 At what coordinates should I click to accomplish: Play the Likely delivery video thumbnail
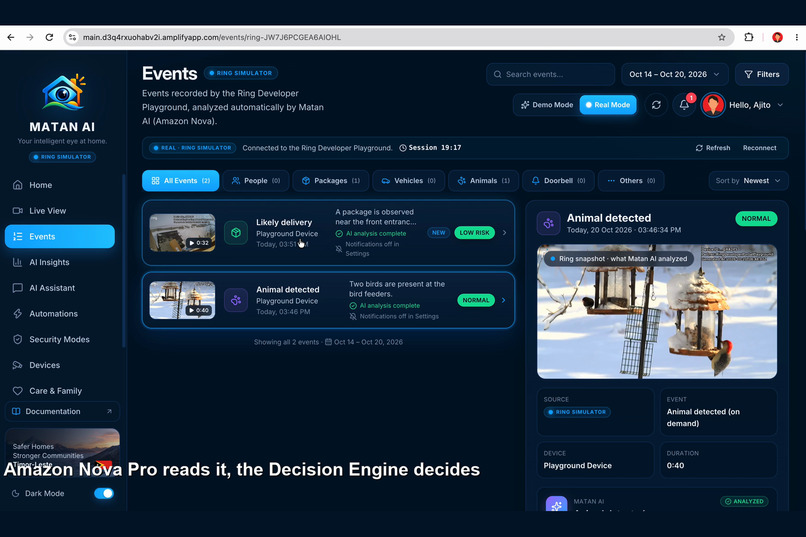click(182, 233)
